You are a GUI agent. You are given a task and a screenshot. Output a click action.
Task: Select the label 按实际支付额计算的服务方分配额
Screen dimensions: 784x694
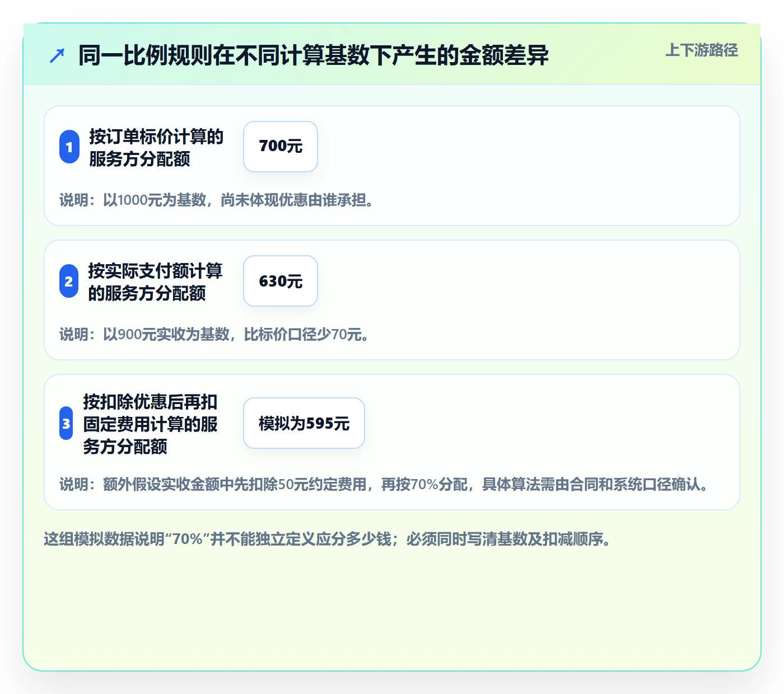click(x=155, y=282)
